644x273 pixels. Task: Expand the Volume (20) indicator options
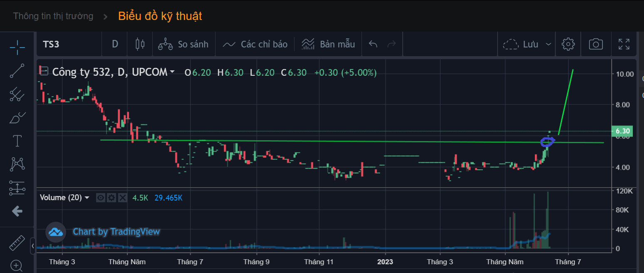click(x=87, y=198)
